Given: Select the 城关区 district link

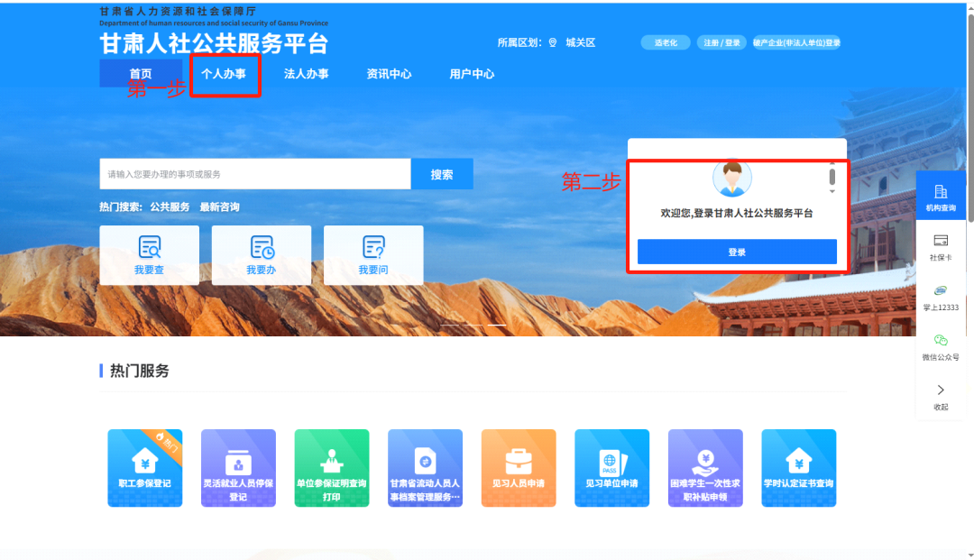Looking at the screenshot, I should (x=580, y=42).
